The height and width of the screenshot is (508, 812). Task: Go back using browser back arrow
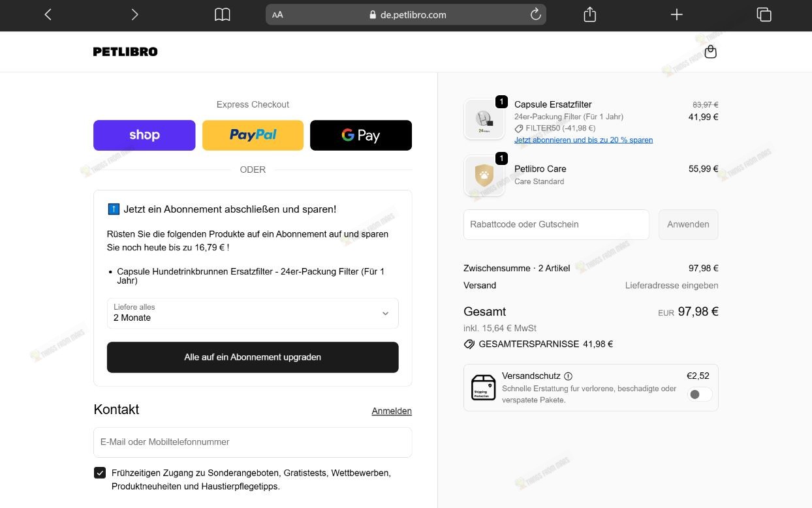tap(48, 14)
